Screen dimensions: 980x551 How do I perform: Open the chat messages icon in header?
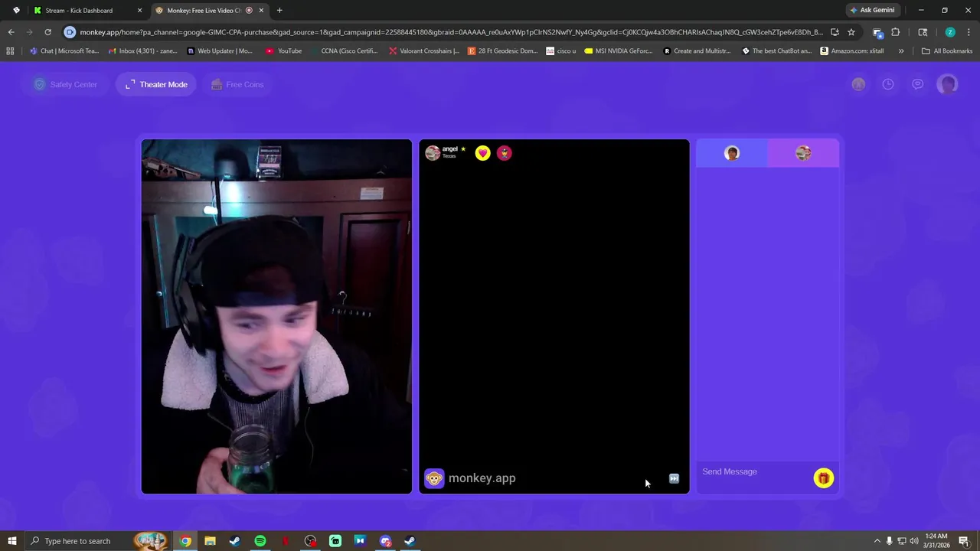pos(918,84)
